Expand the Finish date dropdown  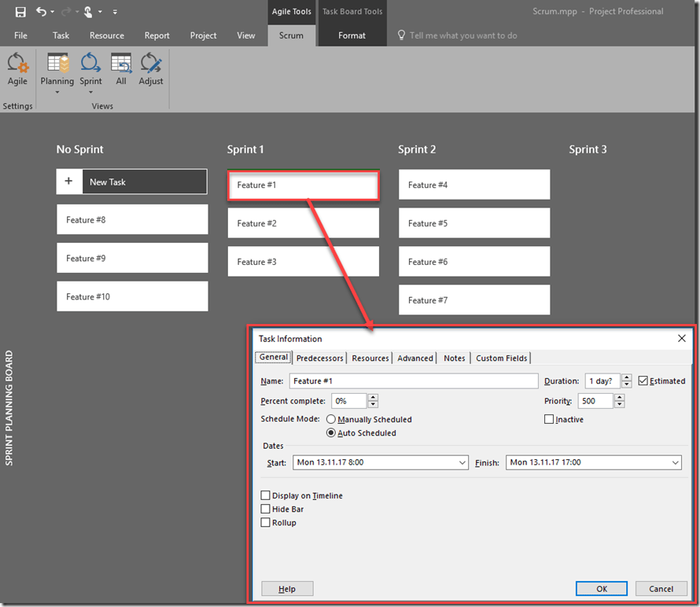click(x=676, y=462)
